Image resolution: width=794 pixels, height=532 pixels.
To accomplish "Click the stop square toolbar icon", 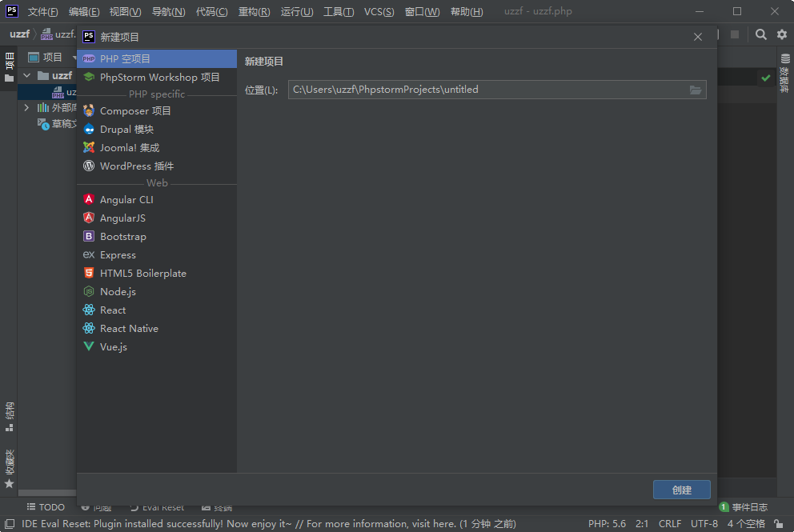I will click(x=735, y=34).
